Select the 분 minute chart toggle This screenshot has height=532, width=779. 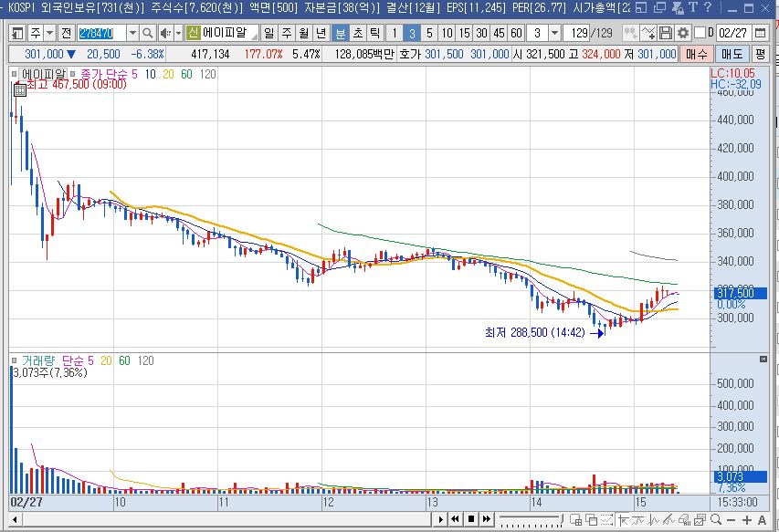341,33
